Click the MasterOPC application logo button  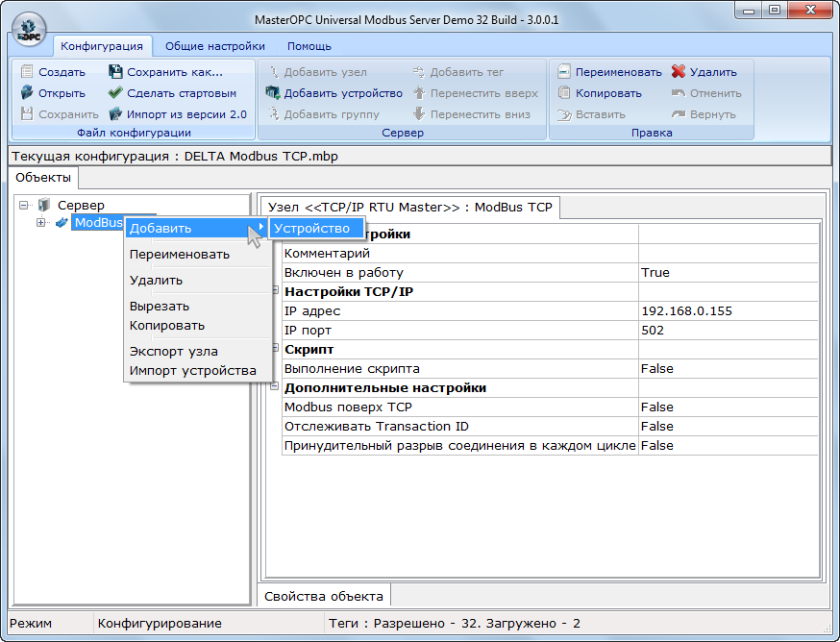point(31,28)
